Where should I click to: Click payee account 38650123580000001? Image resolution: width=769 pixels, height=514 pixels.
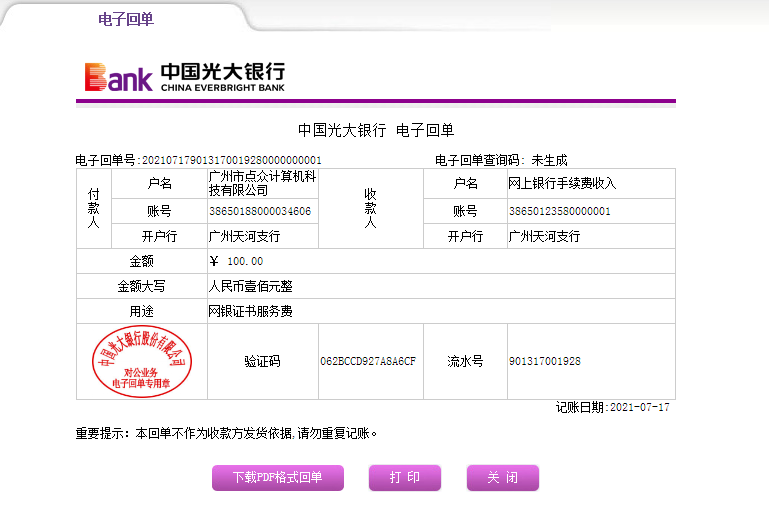560,211
